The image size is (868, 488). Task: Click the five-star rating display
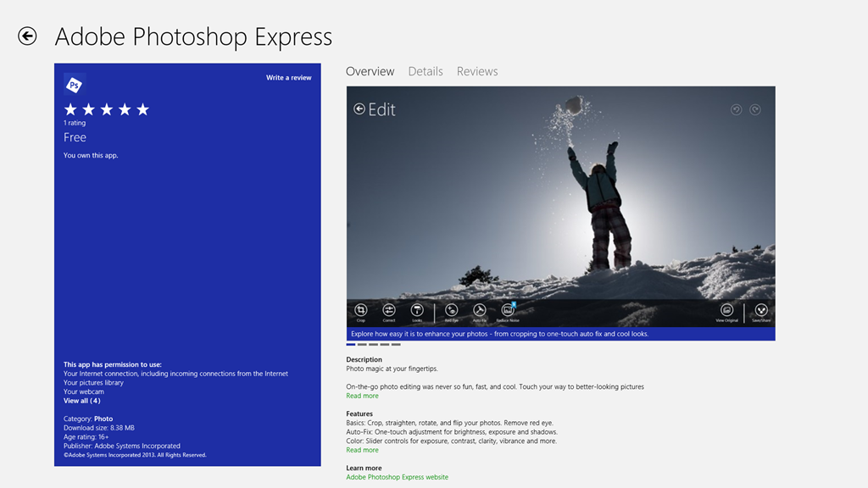(107, 109)
